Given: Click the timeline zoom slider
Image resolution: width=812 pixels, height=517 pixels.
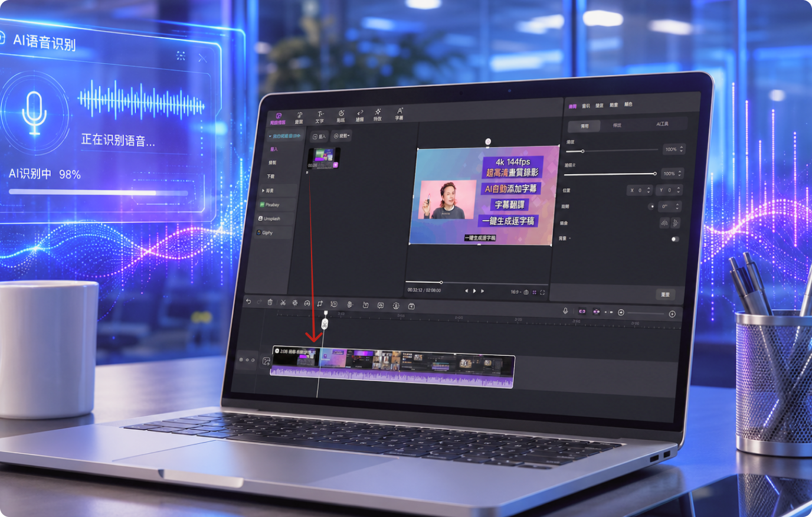Looking at the screenshot, I should [x=646, y=313].
